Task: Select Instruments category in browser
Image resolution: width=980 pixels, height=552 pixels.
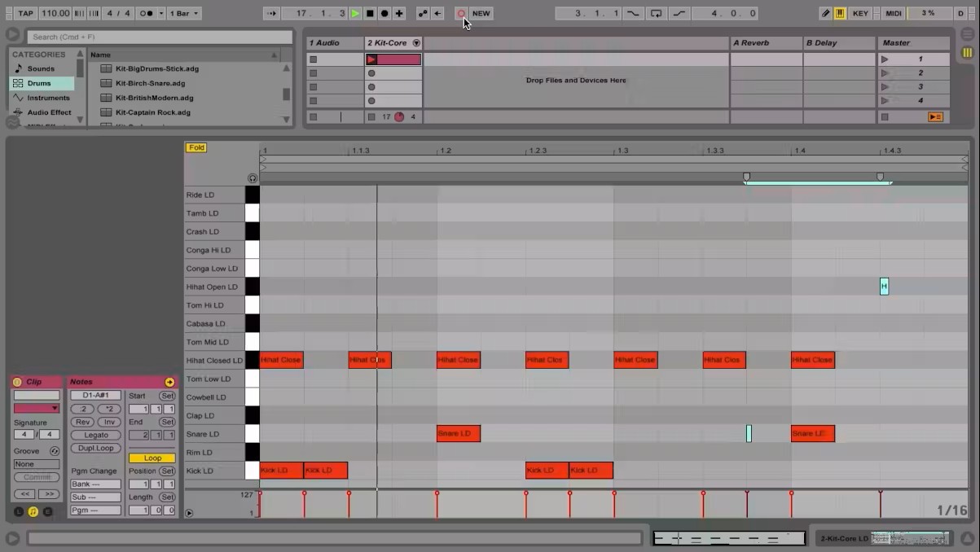Action: pyautogui.click(x=48, y=98)
